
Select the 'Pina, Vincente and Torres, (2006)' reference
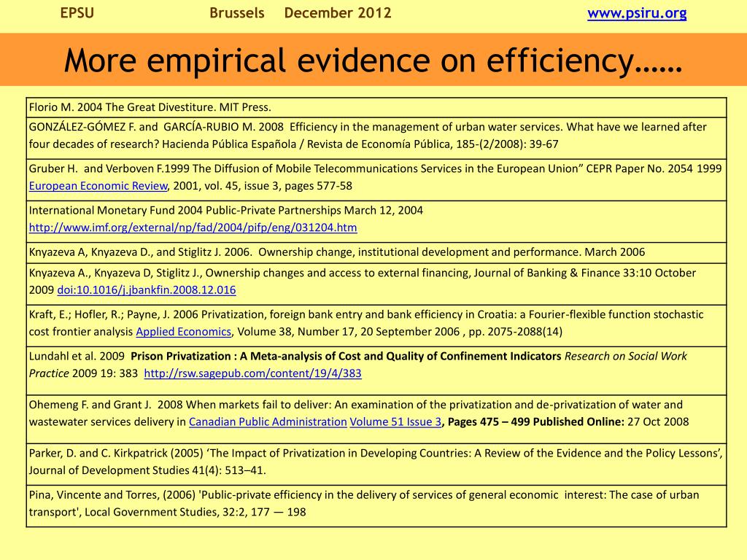(x=376, y=506)
